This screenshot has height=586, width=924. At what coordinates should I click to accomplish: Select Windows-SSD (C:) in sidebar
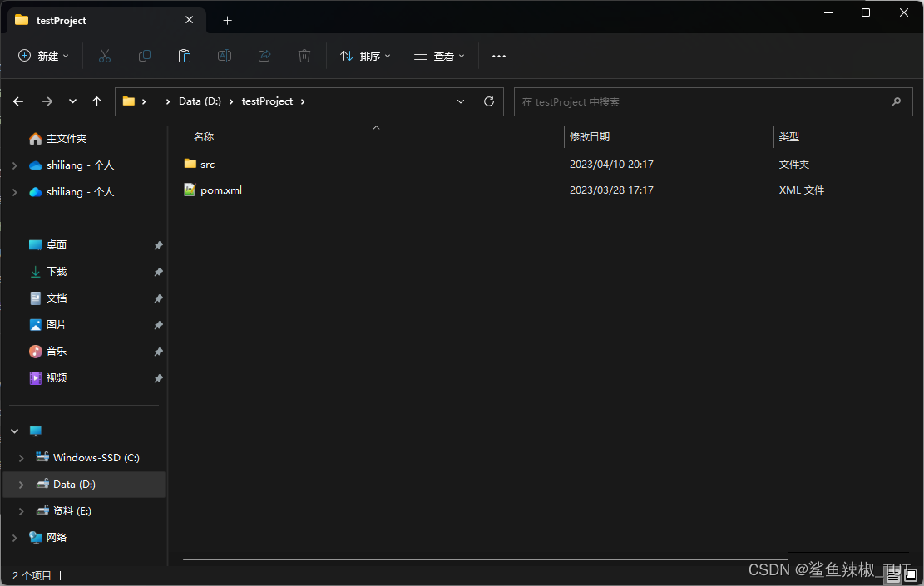(88, 458)
